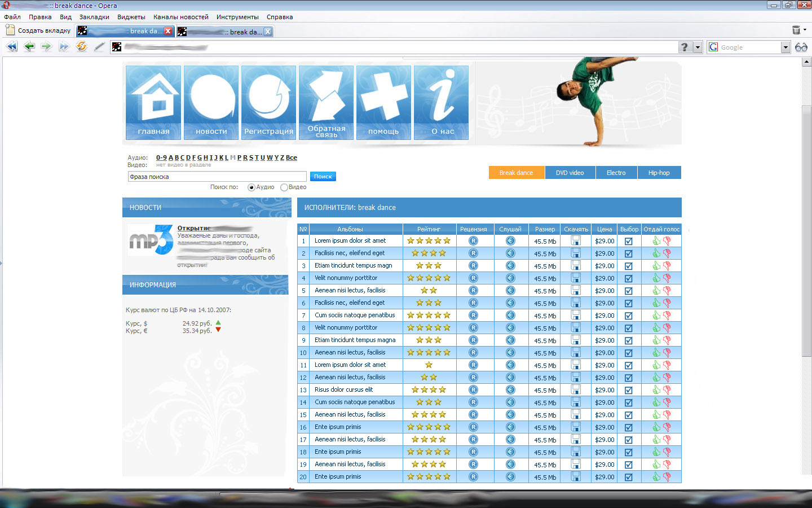Reload page with Opera refresh icon
812x508 pixels.
click(82, 47)
